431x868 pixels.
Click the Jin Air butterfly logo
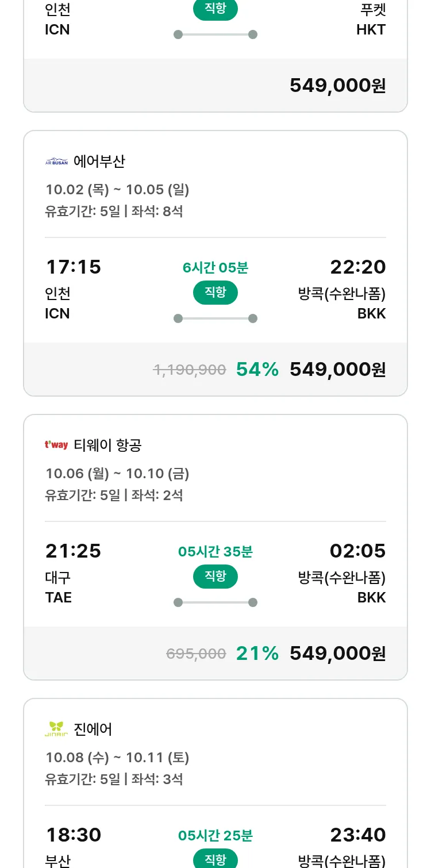pyautogui.click(x=56, y=729)
